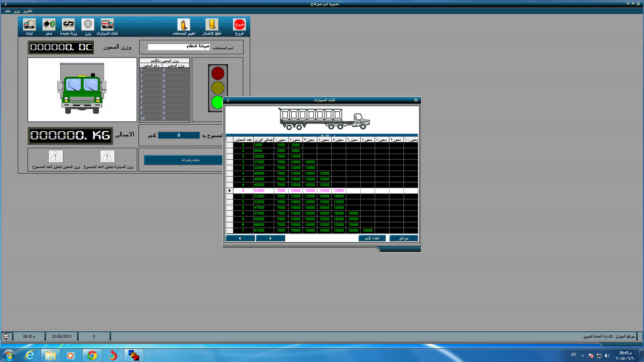Image resolution: width=644 pixels, height=362 pixels.
Task: Click the green traffic light lamp
Action: [217, 102]
